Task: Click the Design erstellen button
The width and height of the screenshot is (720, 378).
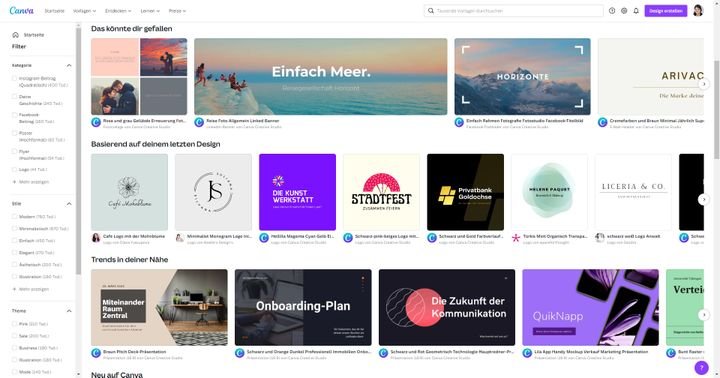Action: pos(666,11)
